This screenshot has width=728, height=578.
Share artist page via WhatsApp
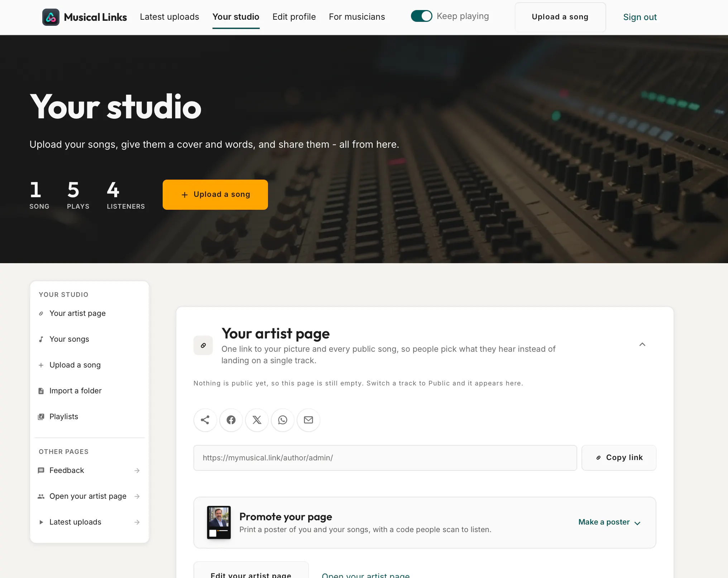coord(283,420)
